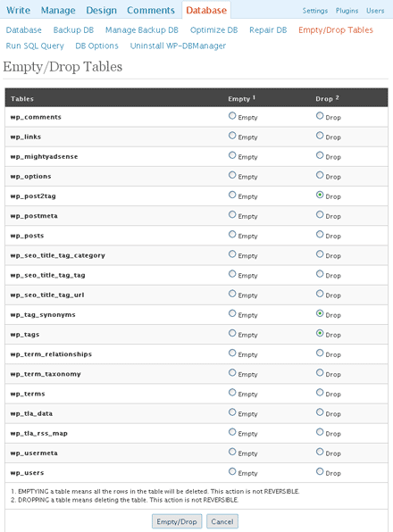The width and height of the screenshot is (393, 532).
Task: Select Drop option for wp_posts
Action: (x=320, y=235)
